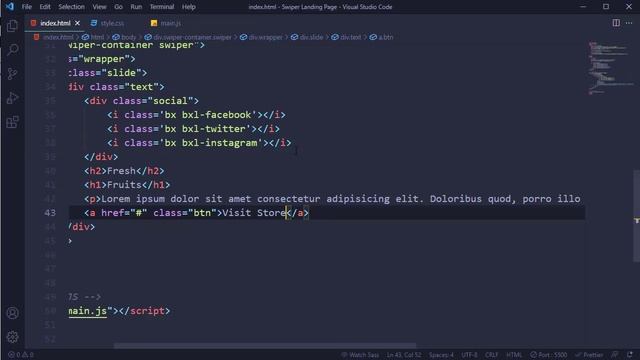The width and height of the screenshot is (640, 360).
Task: Click CRLF end of line selector
Action: [x=491, y=355]
